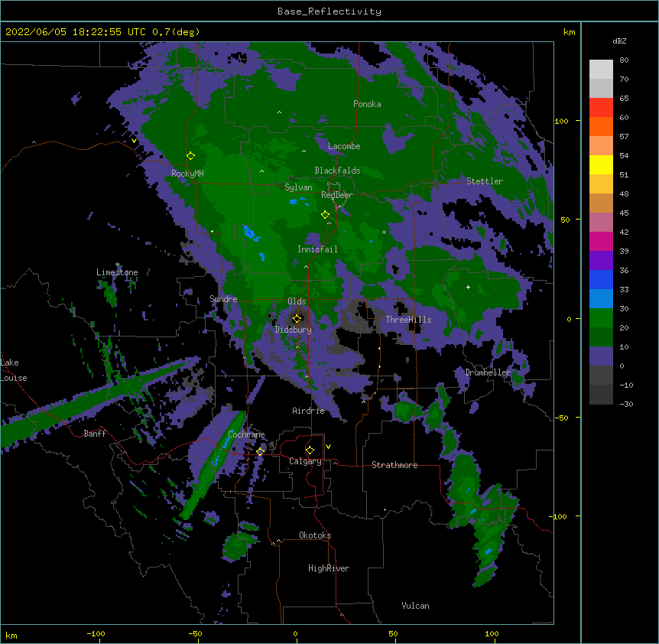
Task: Pick the brown-orange 45-48 dBZ legend swatch
Action: point(601,203)
